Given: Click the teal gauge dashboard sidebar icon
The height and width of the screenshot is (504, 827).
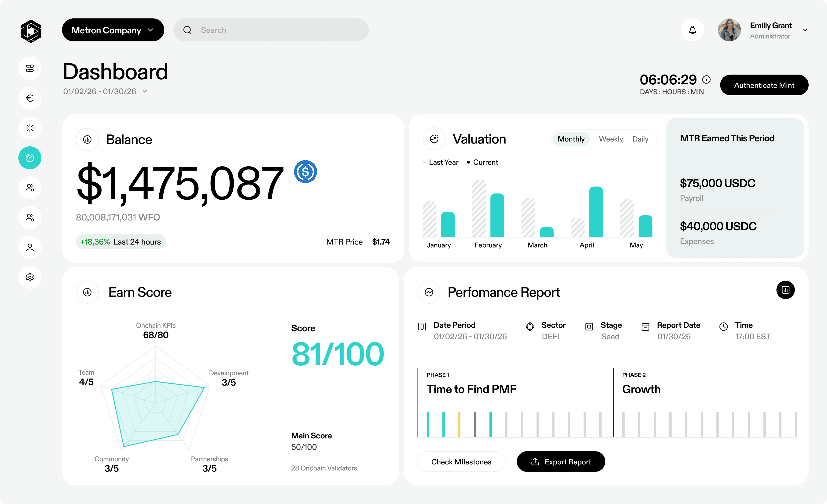Looking at the screenshot, I should (x=30, y=158).
